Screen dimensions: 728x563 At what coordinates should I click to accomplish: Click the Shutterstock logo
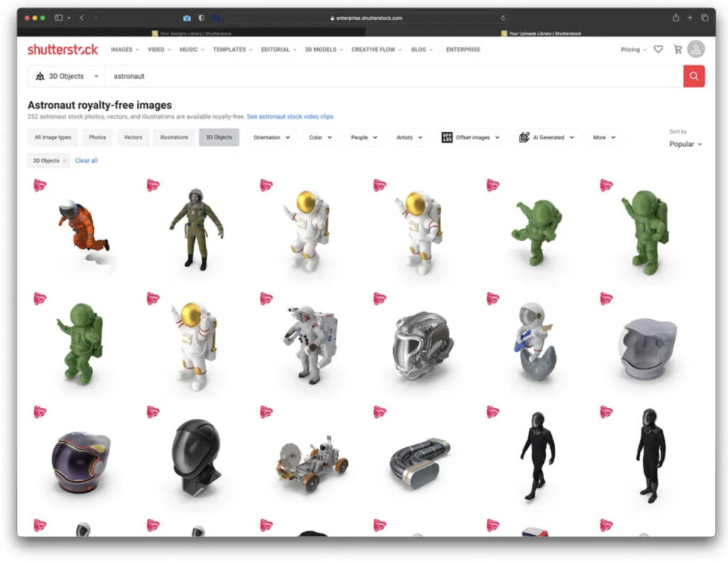tap(63, 49)
